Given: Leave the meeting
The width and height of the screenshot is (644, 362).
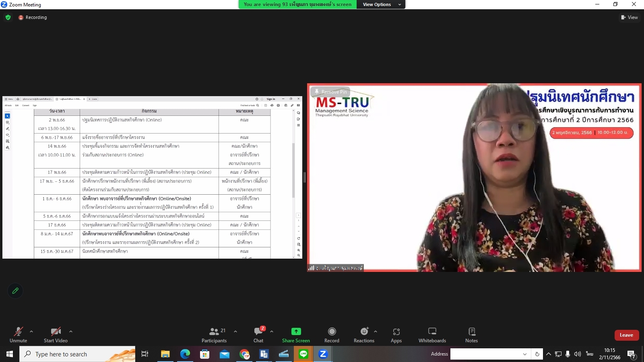Looking at the screenshot, I should 626,335.
